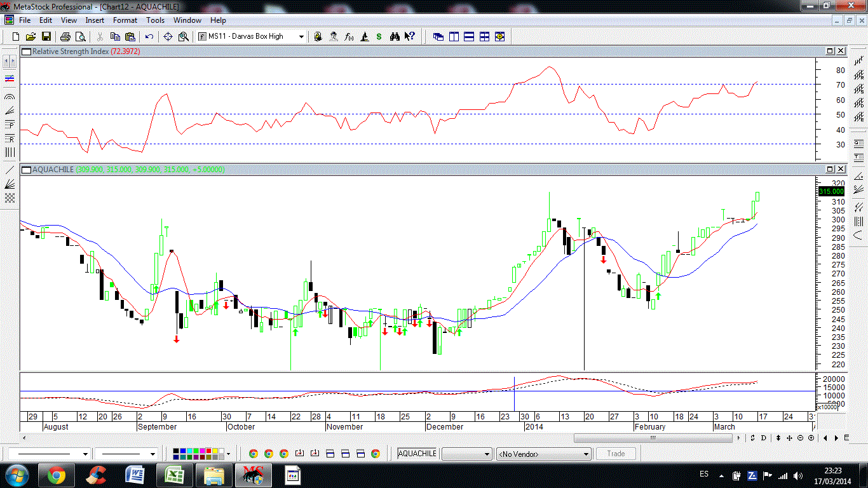The height and width of the screenshot is (488, 868).
Task: Open Windows Explorer from the taskbar
Action: click(x=214, y=475)
